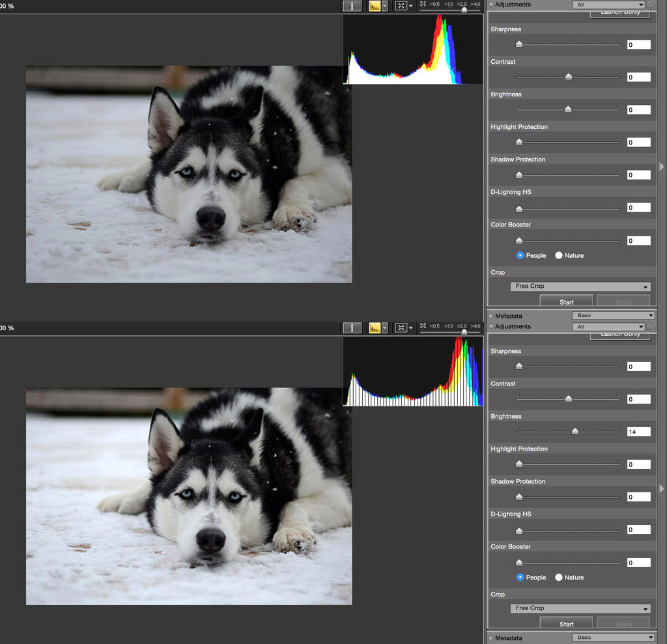Click the fit-to-screen icon in top toolbar
Screen dimensions: 667x644
pos(401,6)
